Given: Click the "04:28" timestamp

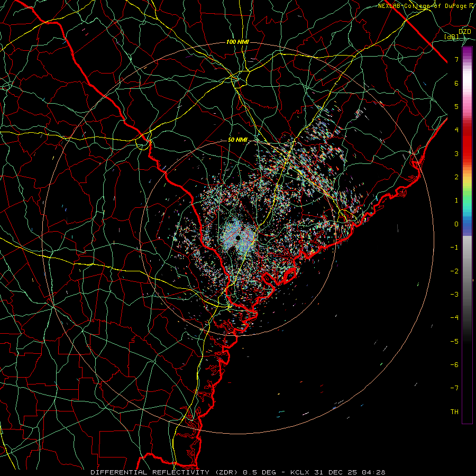Looking at the screenshot, I should pos(374,472).
